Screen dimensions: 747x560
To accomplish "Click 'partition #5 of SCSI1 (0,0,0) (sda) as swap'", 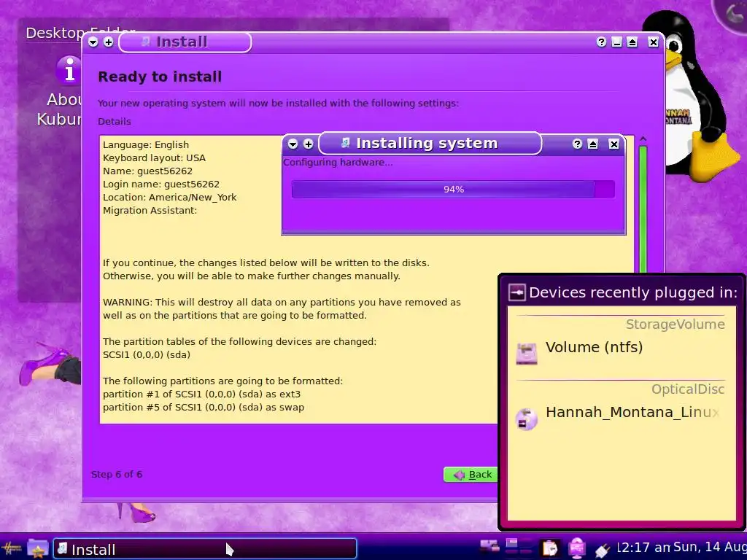I will click(x=204, y=407).
